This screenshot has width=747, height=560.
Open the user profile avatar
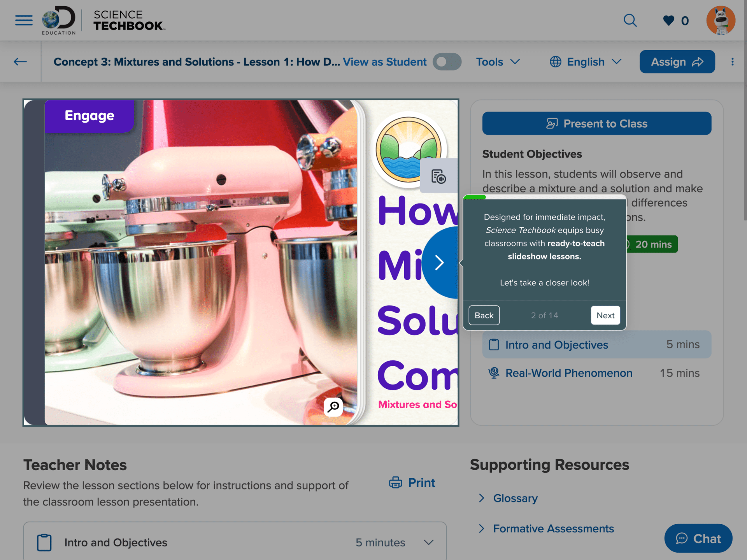721,20
